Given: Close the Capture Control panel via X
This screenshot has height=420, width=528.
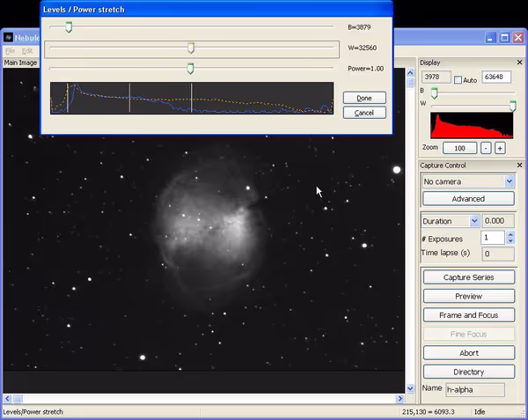Looking at the screenshot, I should [x=520, y=166].
